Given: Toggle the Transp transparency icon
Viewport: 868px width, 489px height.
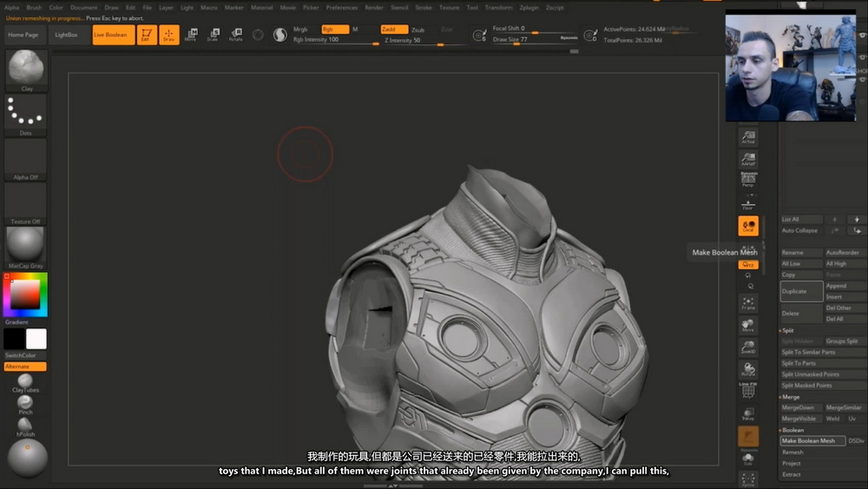Looking at the screenshot, I should 748,414.
